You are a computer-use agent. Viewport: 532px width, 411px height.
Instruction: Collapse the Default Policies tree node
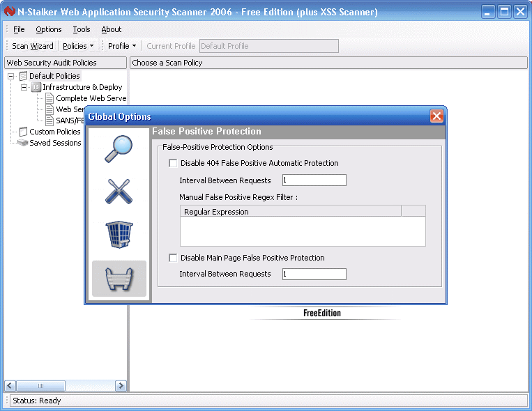tap(11, 76)
